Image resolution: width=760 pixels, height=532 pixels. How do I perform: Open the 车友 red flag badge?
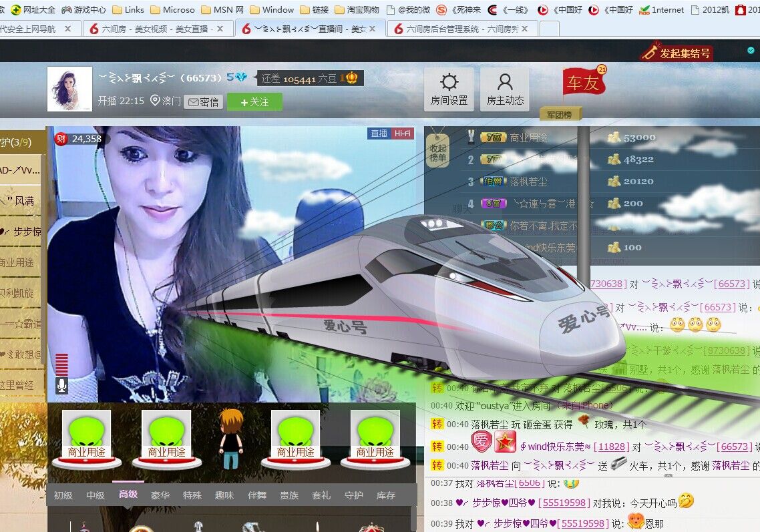584,82
